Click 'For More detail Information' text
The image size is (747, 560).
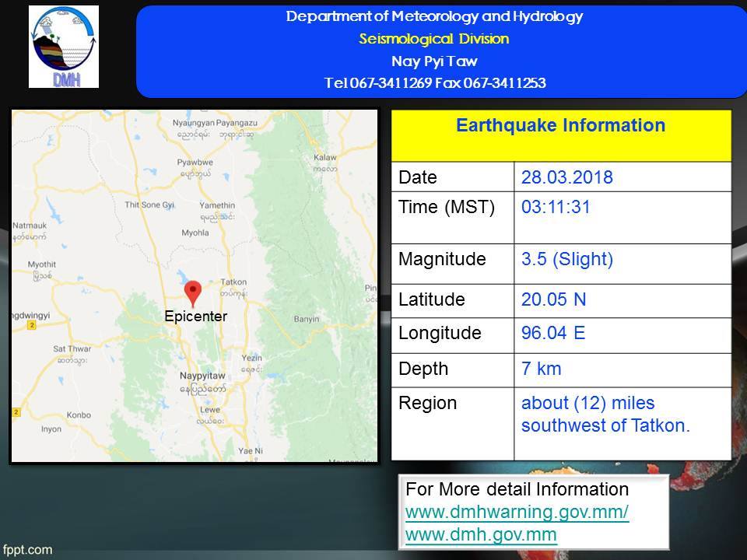tap(517, 489)
